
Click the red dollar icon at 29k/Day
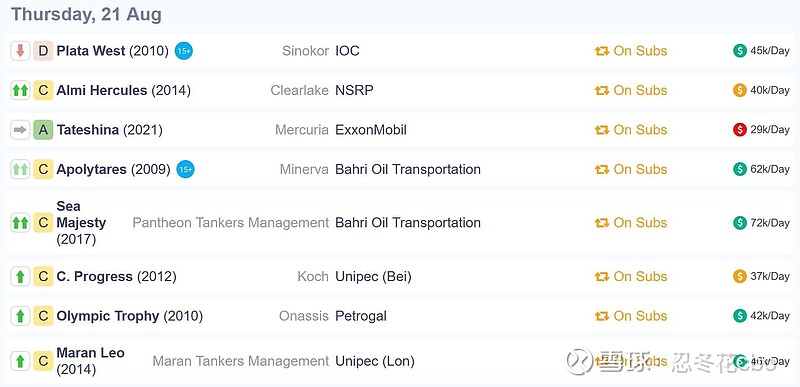pyautogui.click(x=740, y=130)
